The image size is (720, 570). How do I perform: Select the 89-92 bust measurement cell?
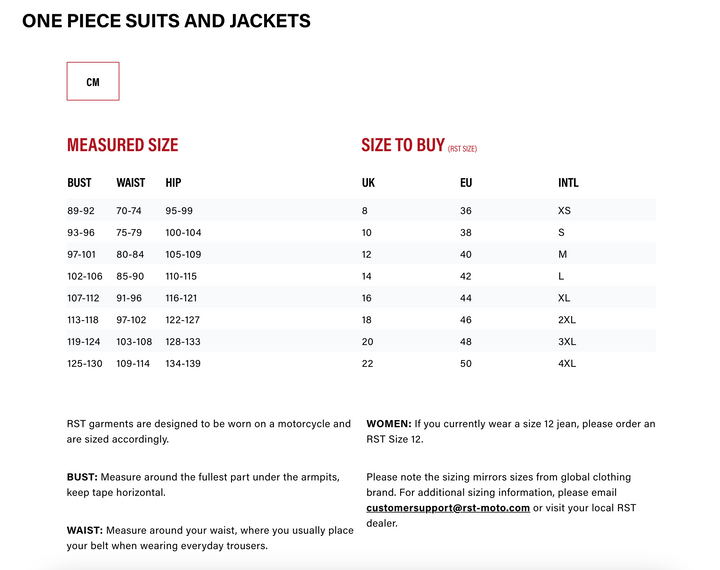(80, 211)
